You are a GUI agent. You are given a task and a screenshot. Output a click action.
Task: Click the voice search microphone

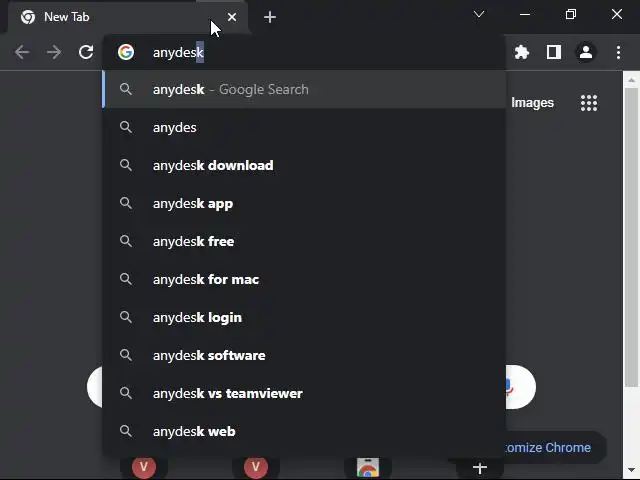point(509,387)
